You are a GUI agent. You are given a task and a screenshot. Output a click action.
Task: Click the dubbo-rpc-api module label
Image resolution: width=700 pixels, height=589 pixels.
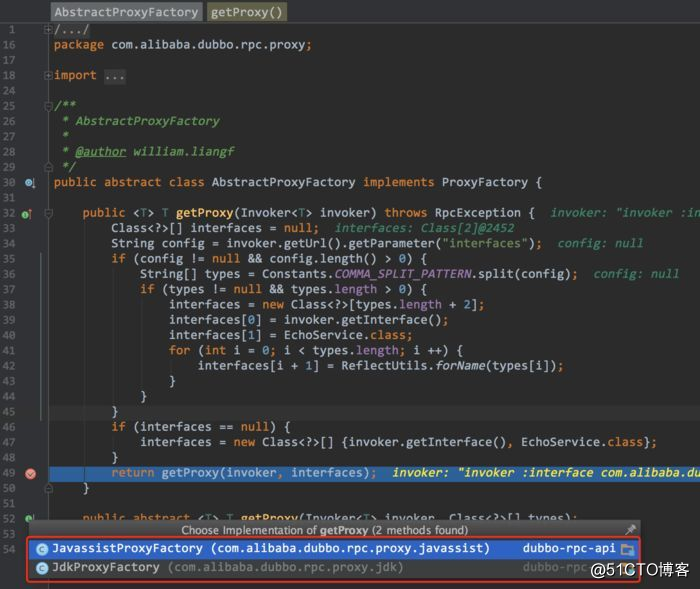[x=569, y=548]
